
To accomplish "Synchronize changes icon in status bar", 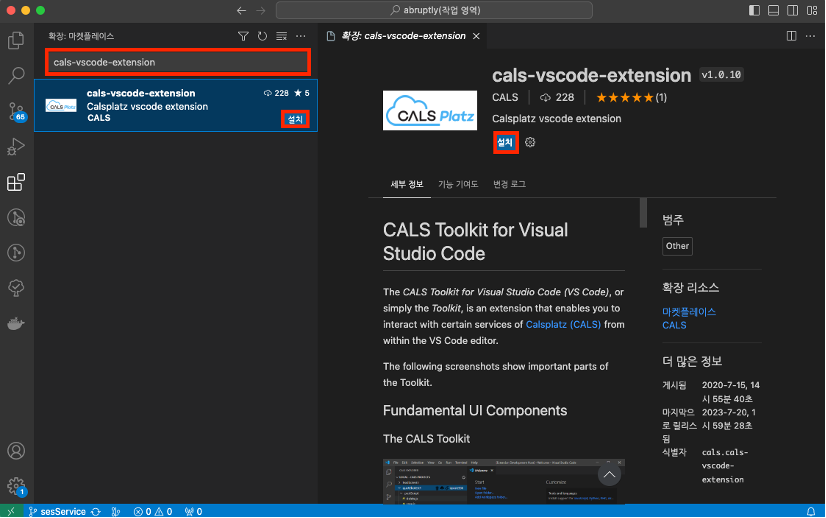I will (x=96, y=511).
